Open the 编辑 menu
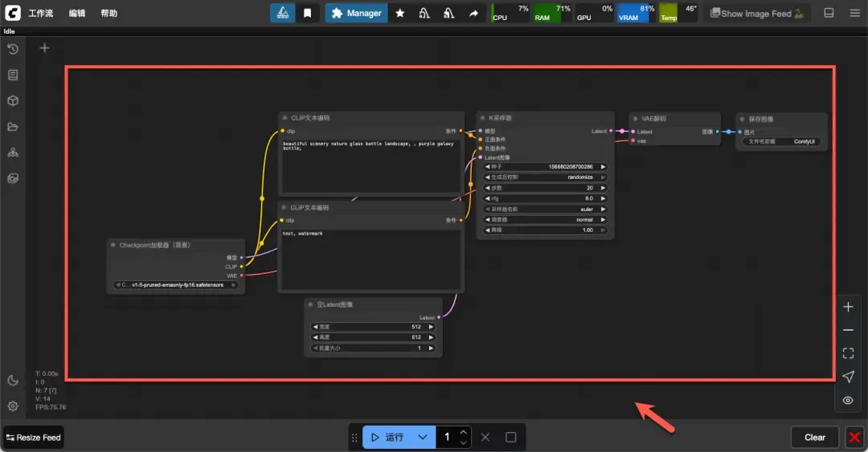This screenshot has width=868, height=452. pos(77,14)
